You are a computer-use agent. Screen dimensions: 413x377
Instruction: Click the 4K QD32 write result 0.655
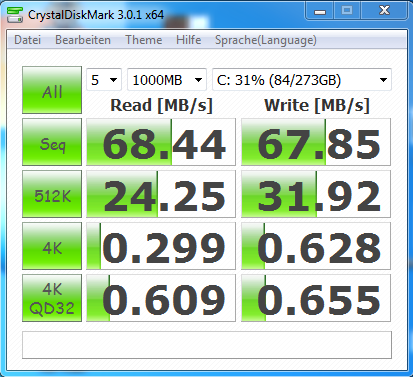tap(316, 298)
